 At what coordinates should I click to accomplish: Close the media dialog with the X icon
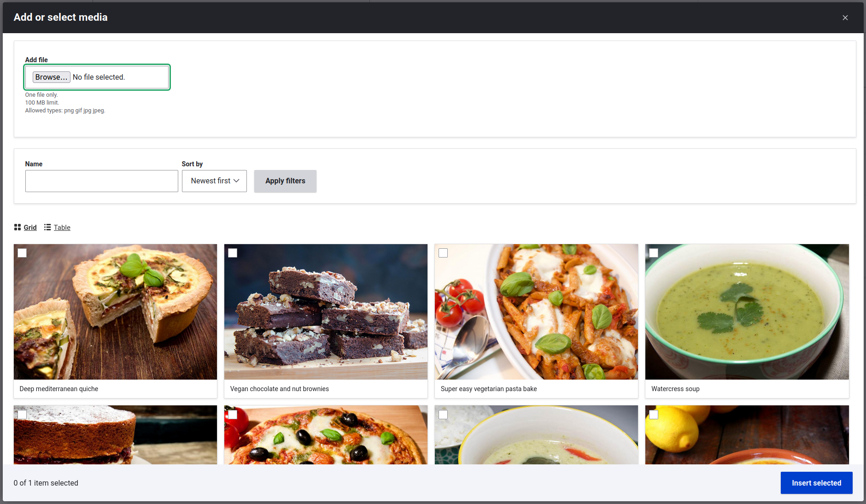click(845, 18)
